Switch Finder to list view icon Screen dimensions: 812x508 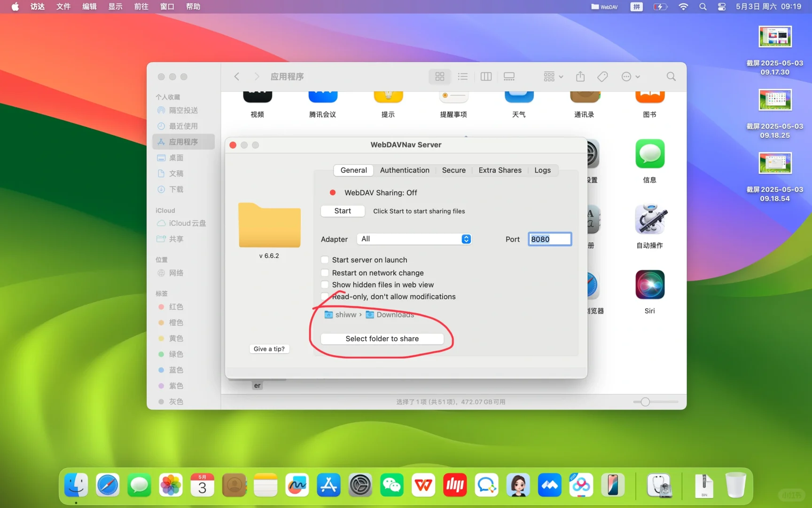[462, 76]
